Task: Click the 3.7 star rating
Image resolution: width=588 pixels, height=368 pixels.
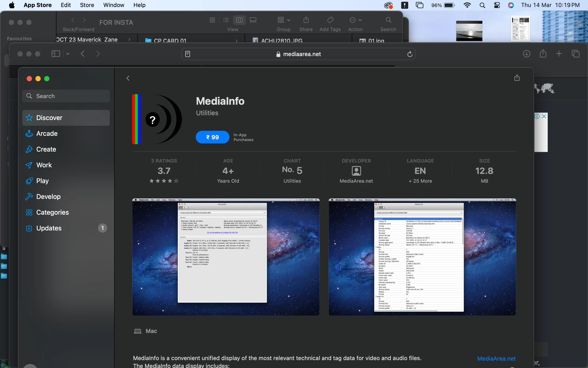Action: [164, 171]
